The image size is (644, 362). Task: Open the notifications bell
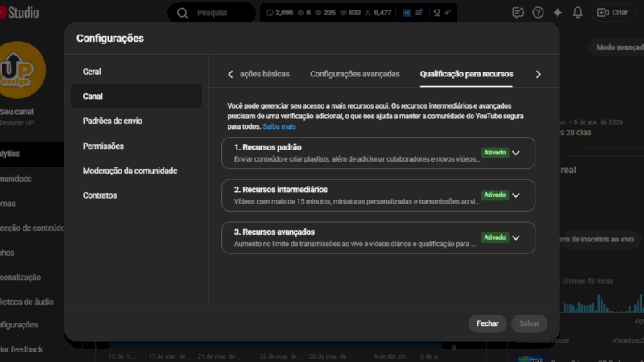[577, 13]
